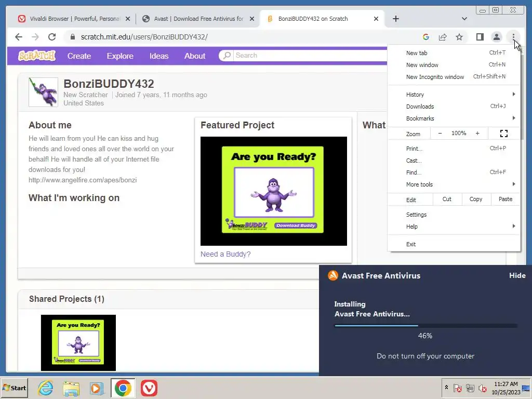Choose Exit in Chrome menu
The height and width of the screenshot is (399, 532).
coord(454,244)
